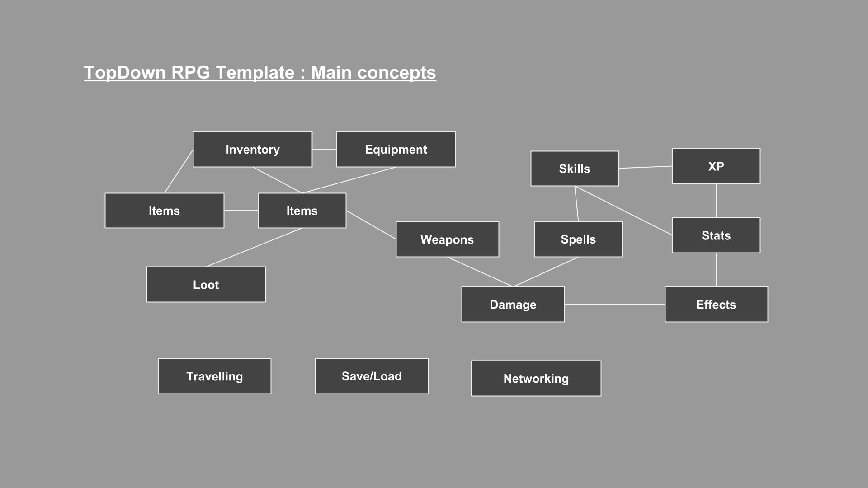Click the Skills node
Image resolution: width=868 pixels, height=488 pixels.
[575, 169]
